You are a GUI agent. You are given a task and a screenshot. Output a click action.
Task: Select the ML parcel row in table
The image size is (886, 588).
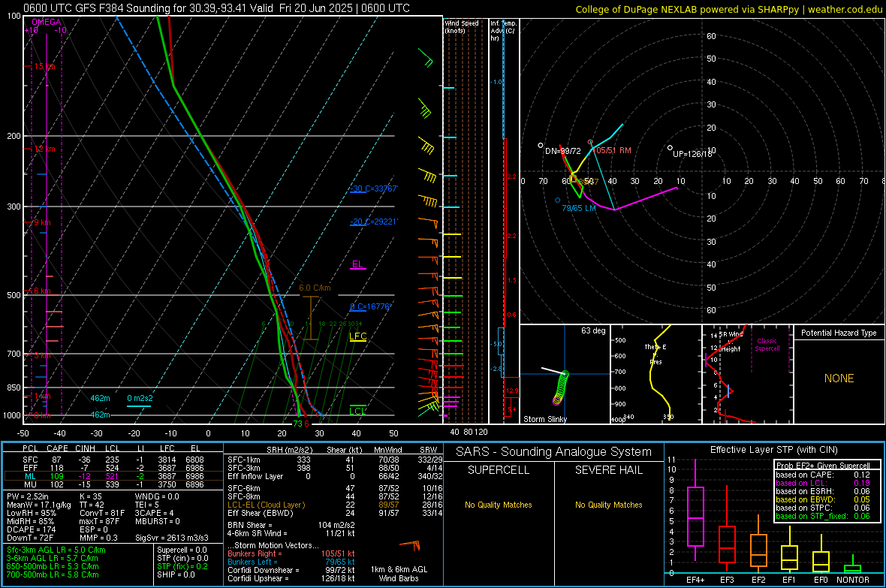point(113,476)
